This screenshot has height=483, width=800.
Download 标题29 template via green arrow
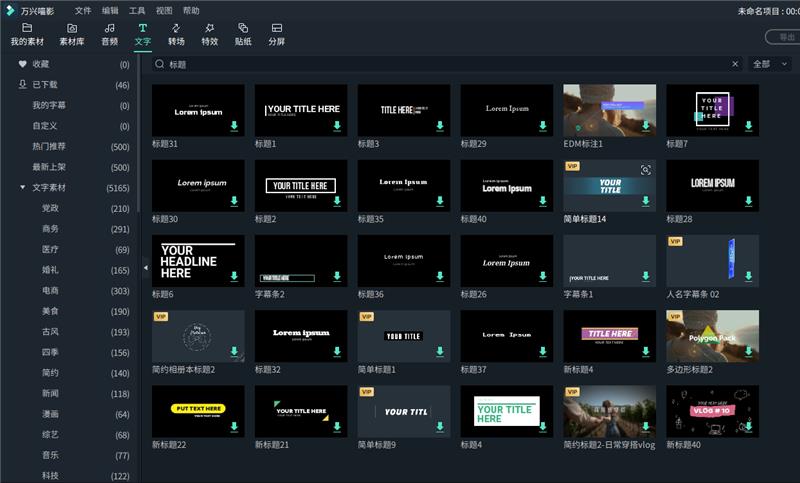543,125
